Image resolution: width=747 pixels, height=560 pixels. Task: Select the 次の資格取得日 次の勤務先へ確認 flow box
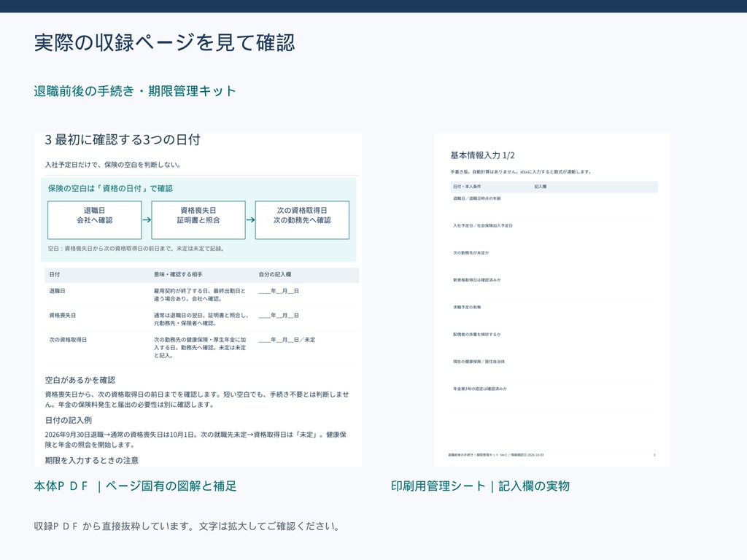[302, 220]
